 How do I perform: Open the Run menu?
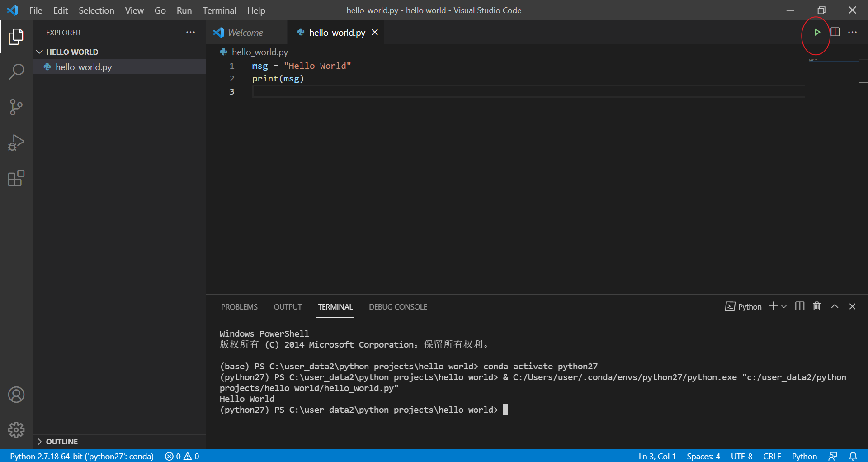[x=184, y=10]
